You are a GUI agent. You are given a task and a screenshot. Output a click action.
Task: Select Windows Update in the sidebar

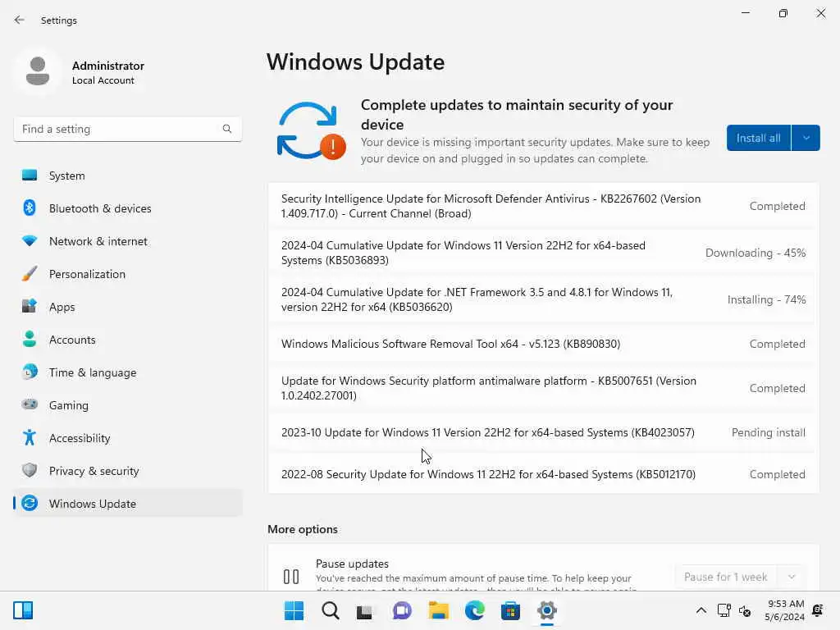[128, 504]
